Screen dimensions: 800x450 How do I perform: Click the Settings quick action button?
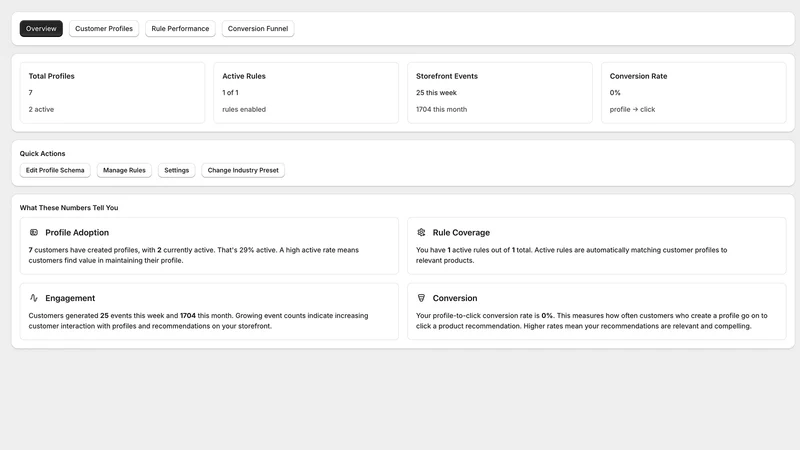coord(177,170)
